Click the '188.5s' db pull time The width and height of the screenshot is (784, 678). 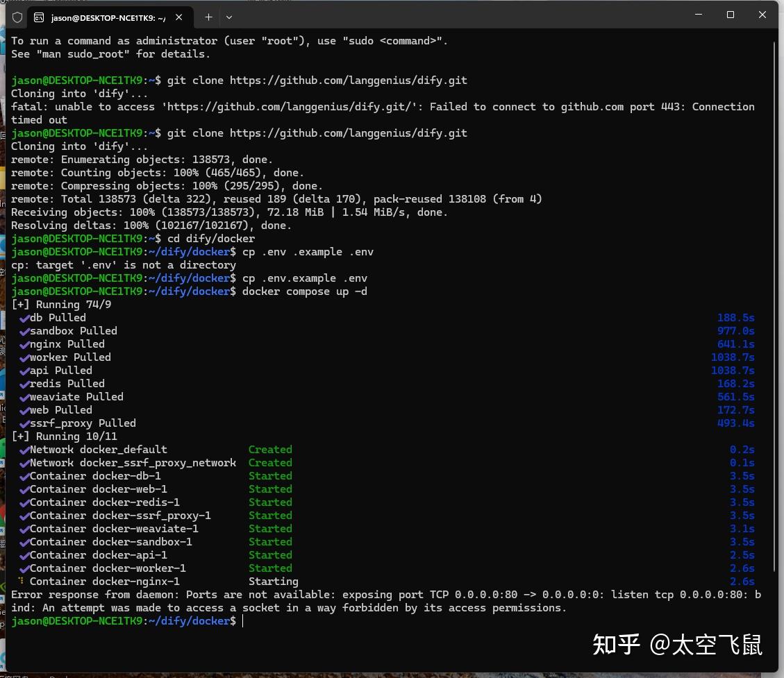[736, 318]
